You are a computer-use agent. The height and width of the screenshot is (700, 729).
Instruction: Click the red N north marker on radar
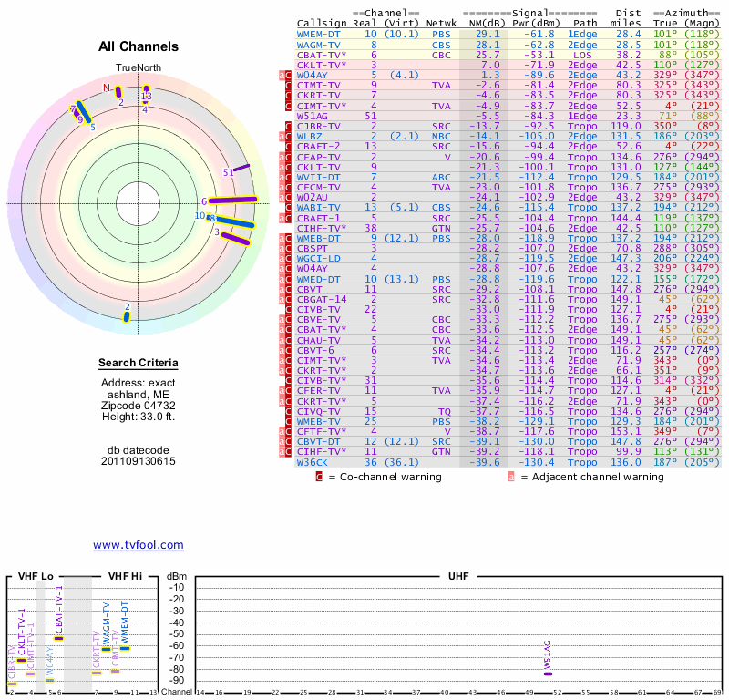point(106,88)
